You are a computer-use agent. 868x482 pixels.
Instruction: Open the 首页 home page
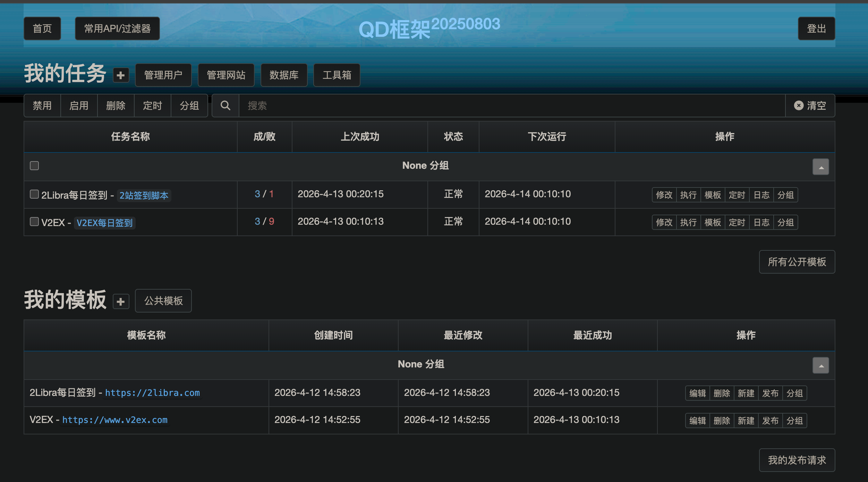click(42, 28)
